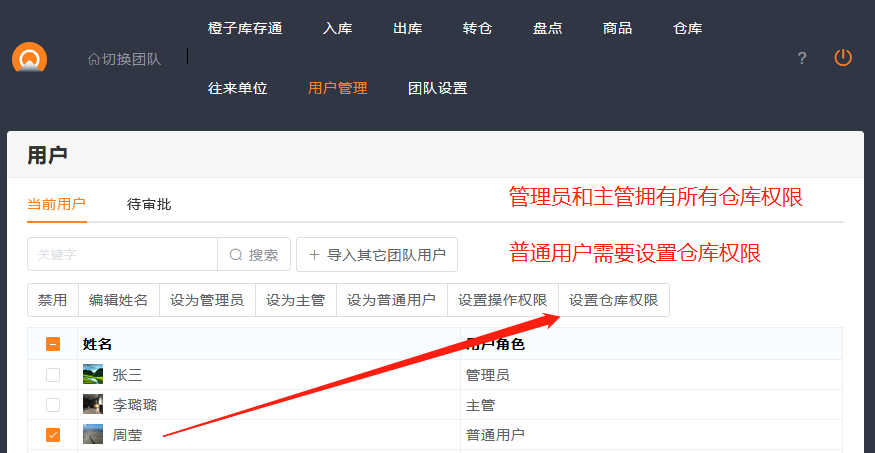Check the box for 张三
Screen dimensions: 875x453
53,375
